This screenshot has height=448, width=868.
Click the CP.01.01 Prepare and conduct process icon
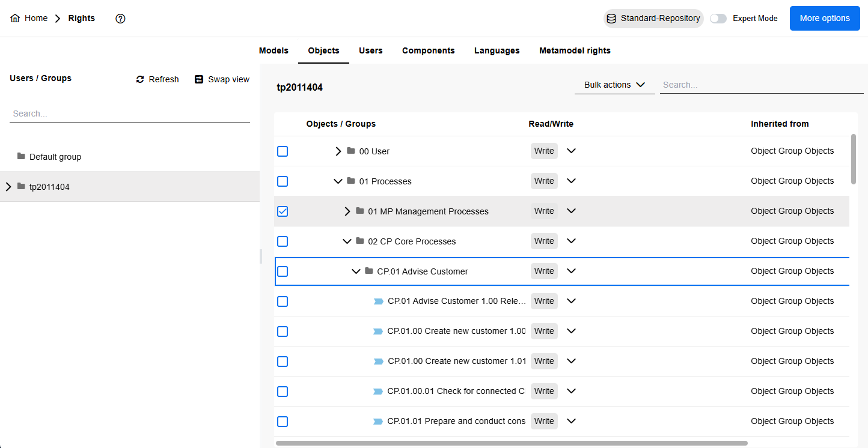(378, 422)
